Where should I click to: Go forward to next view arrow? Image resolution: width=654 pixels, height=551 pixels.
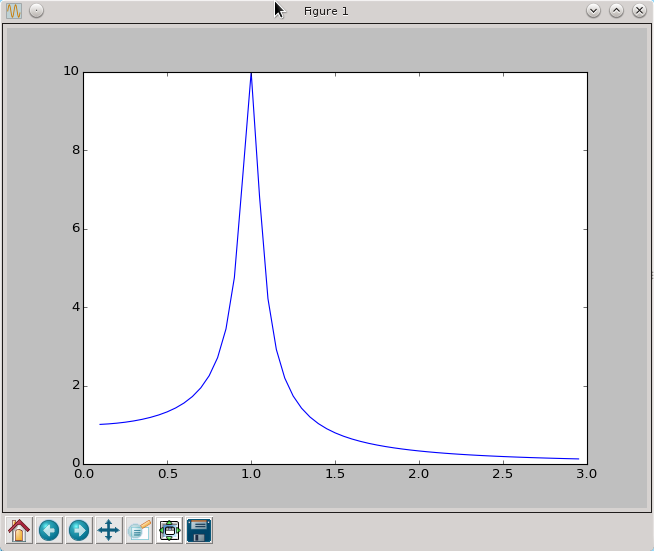click(x=79, y=530)
